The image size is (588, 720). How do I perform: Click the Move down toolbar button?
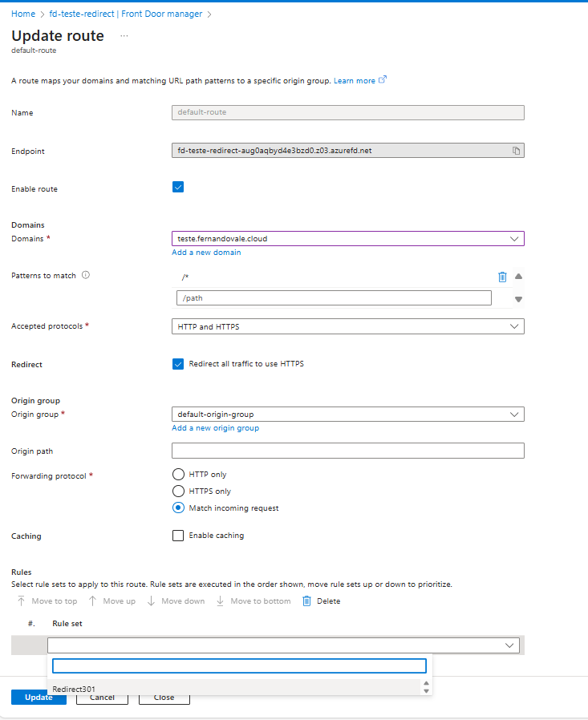176,601
